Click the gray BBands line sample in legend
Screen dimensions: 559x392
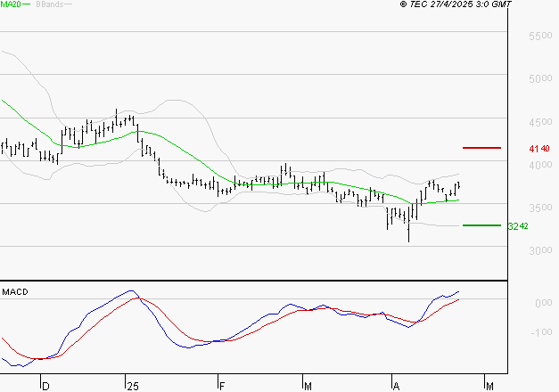(x=68, y=5)
